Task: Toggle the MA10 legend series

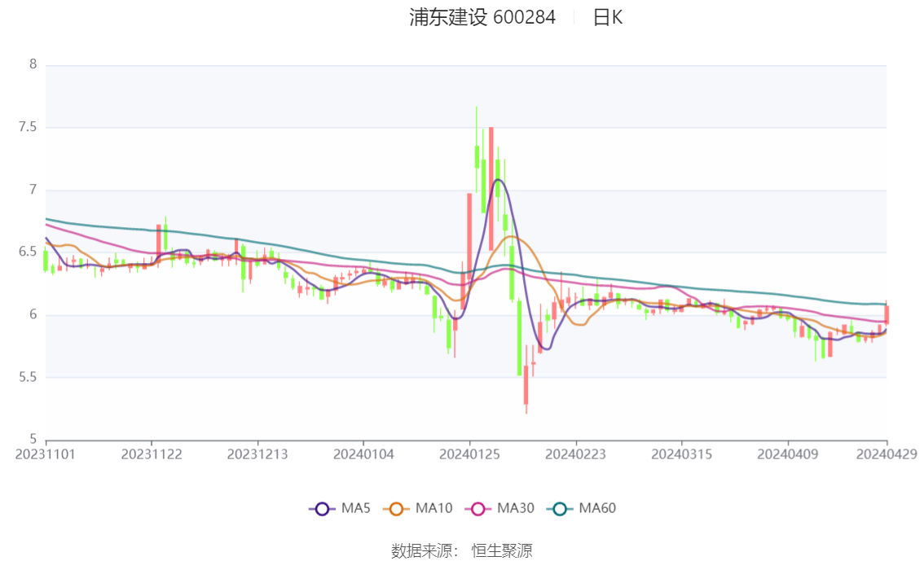Action: (x=418, y=509)
